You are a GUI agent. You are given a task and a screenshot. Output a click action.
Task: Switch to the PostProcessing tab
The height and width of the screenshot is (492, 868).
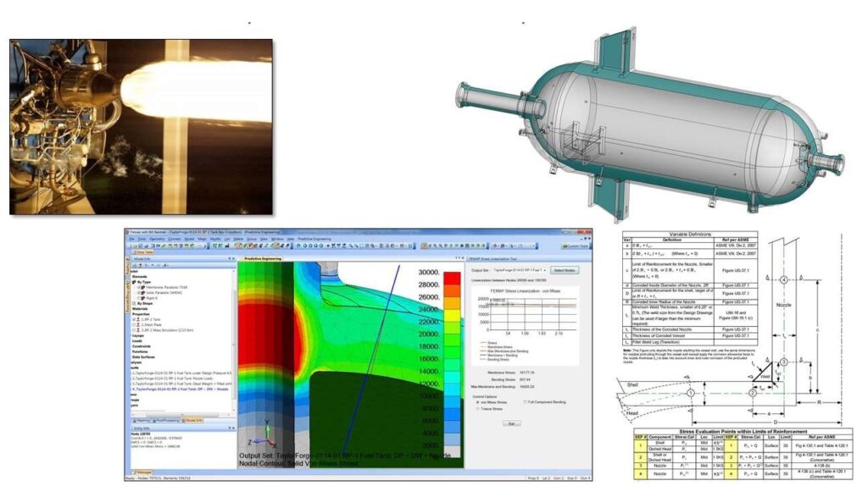pyautogui.click(x=166, y=419)
